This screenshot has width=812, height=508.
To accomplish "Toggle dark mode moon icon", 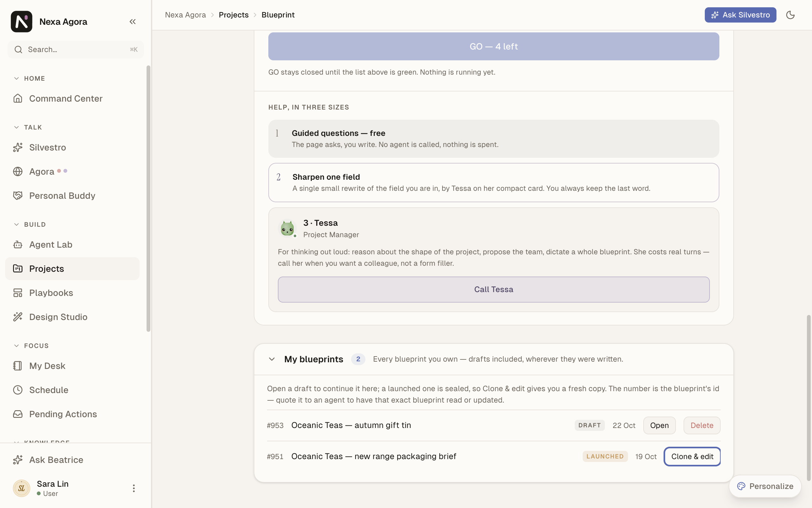I will pos(790,15).
